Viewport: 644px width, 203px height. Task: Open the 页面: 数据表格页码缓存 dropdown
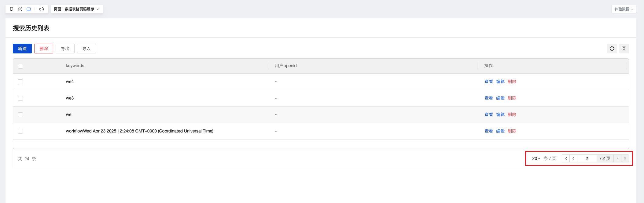77,9
